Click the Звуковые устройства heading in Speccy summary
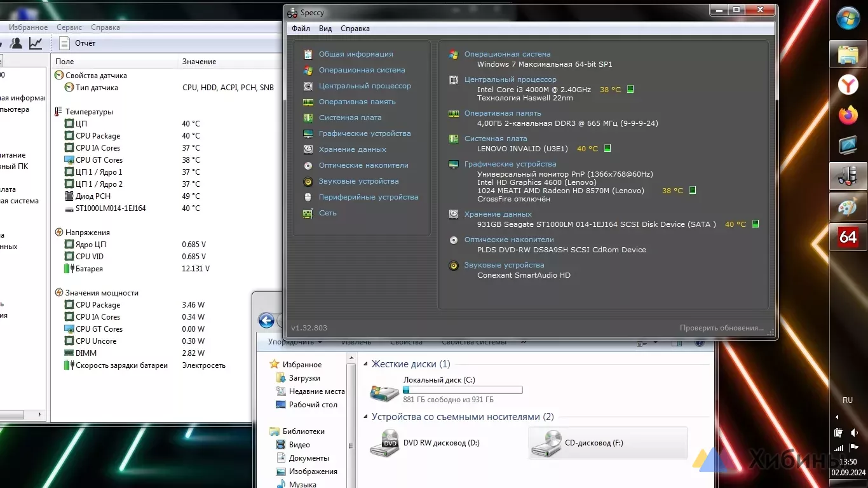 point(505,265)
